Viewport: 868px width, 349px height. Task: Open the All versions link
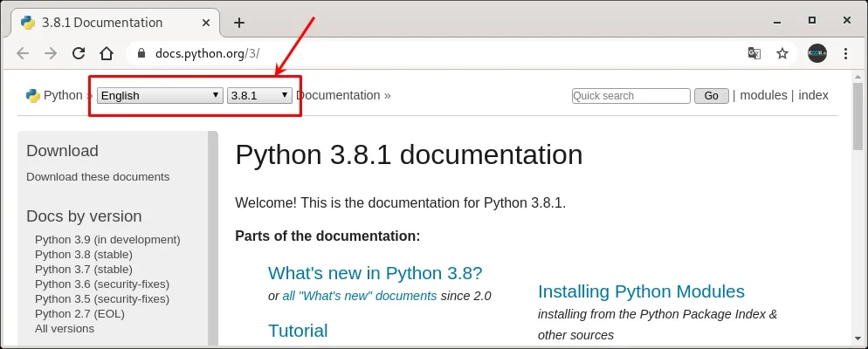click(x=65, y=329)
